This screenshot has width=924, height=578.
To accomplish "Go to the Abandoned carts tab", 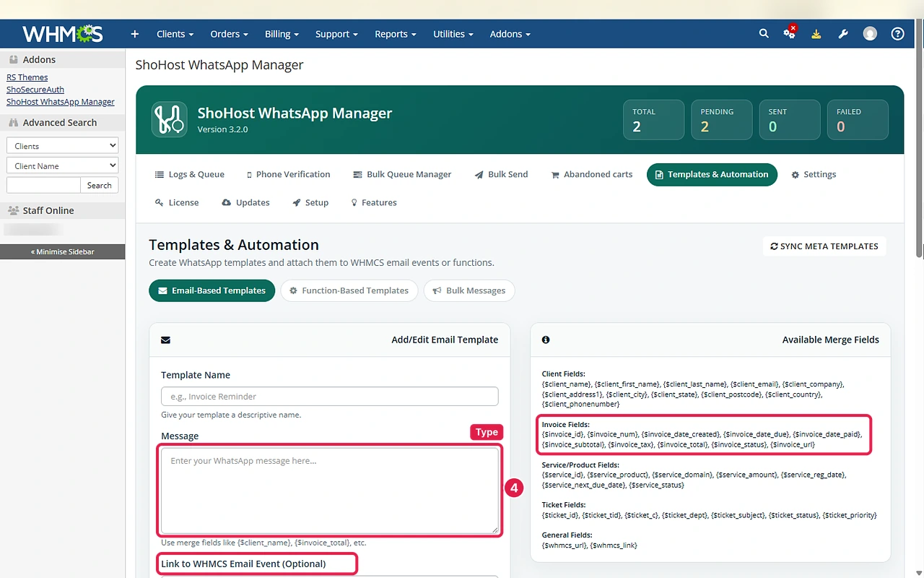I will (591, 175).
